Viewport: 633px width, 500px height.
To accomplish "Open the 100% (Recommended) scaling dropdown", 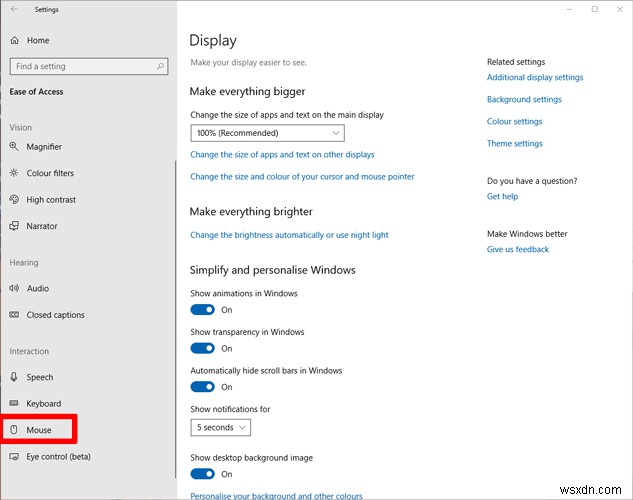I will (267, 133).
